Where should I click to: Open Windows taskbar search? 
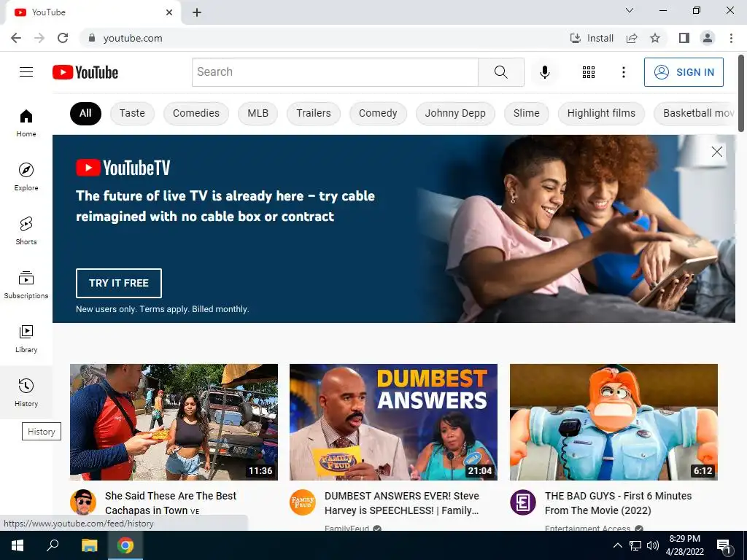(53, 545)
